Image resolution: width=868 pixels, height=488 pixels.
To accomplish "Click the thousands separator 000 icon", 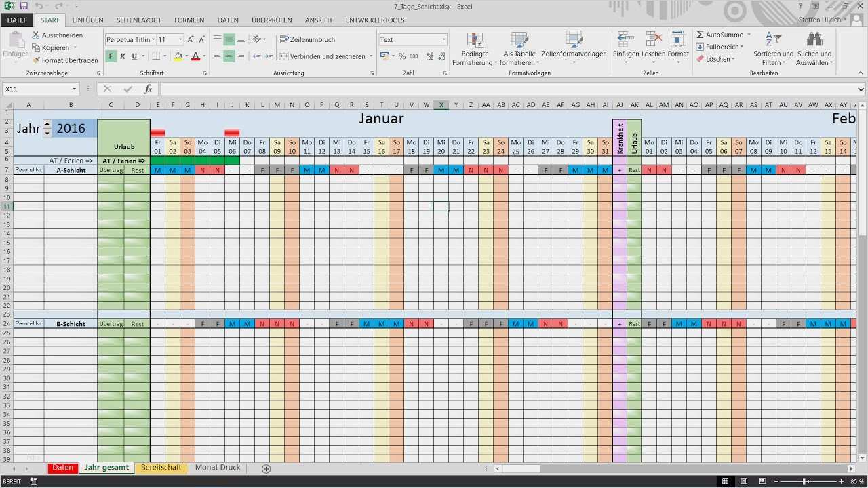I will pyautogui.click(x=414, y=56).
